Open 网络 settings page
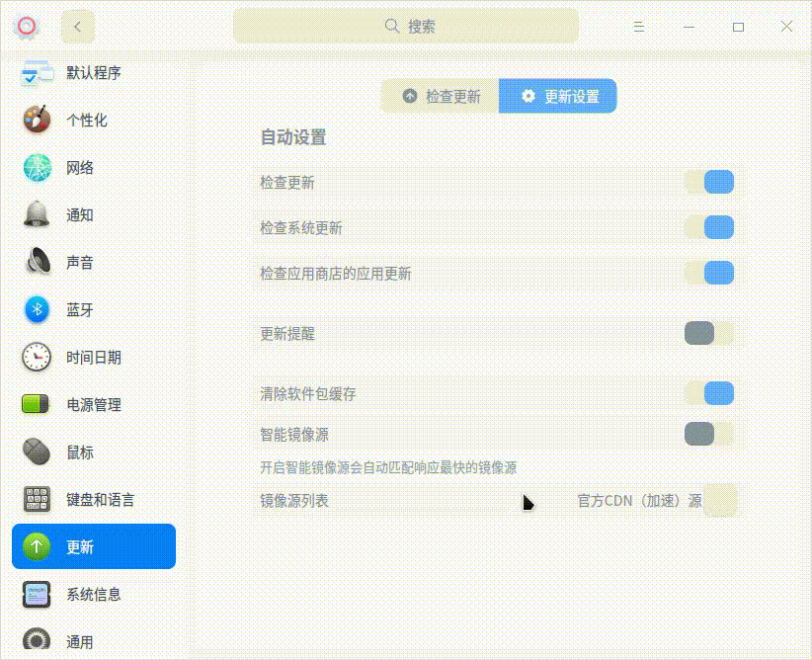The image size is (812, 660). tap(94, 167)
